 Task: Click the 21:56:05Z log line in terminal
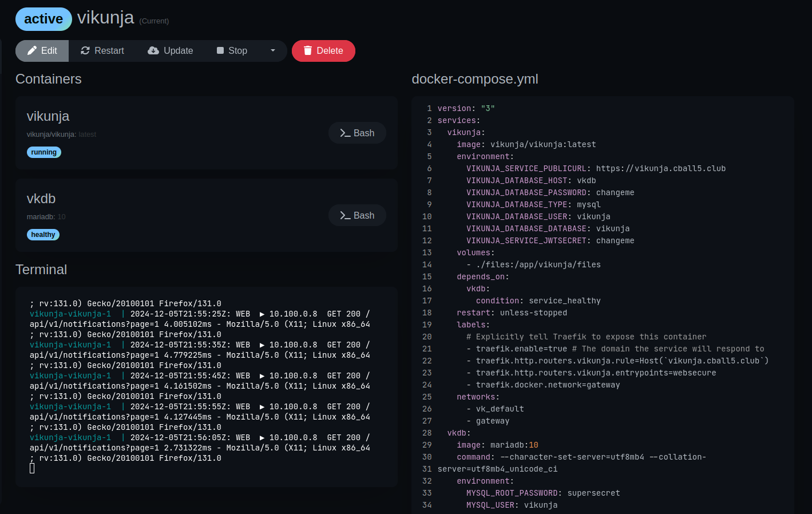pyautogui.click(x=200, y=437)
